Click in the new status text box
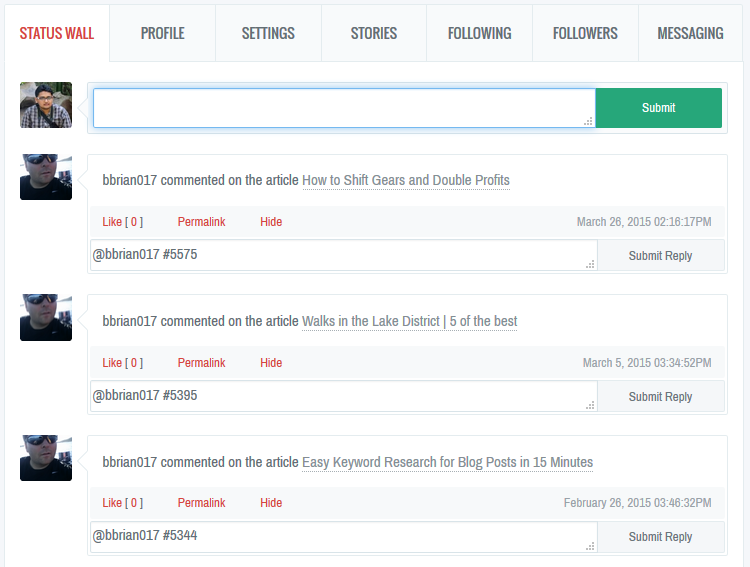Viewport: 750px width, 567px height. pos(343,108)
